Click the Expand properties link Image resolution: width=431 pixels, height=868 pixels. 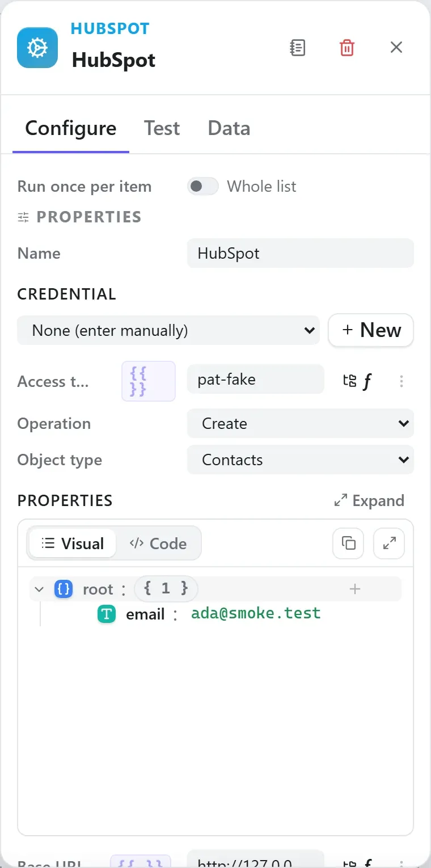(369, 500)
